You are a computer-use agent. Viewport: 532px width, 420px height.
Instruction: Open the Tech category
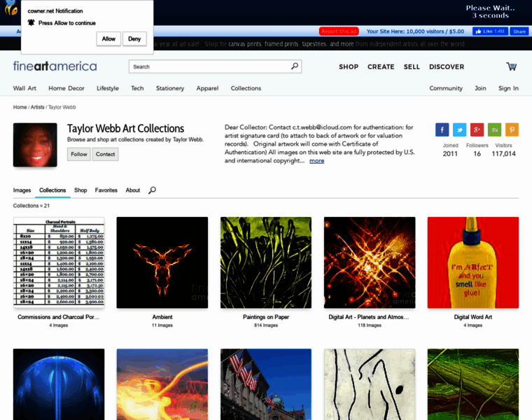(x=137, y=88)
